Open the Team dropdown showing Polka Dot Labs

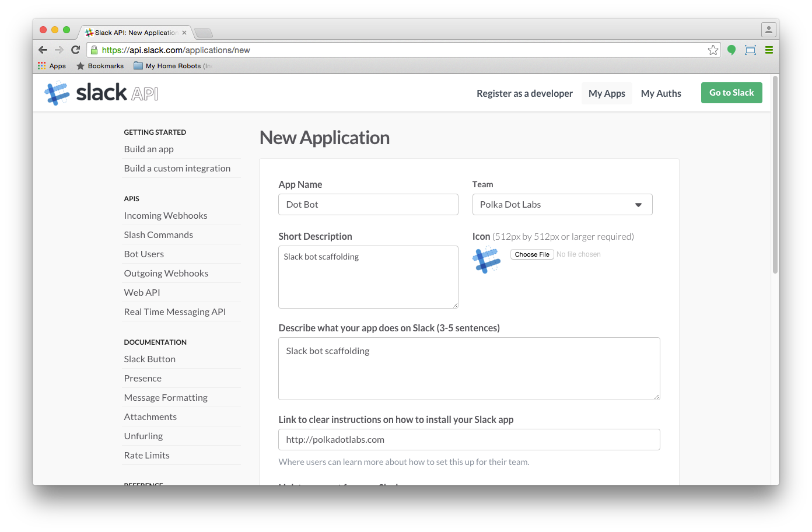(x=562, y=205)
